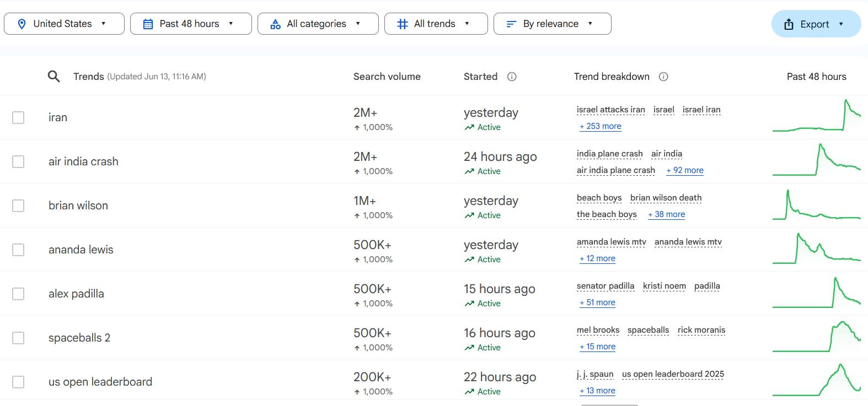Click the Active trending icon in iran row
This screenshot has height=406, width=868.
tap(469, 127)
